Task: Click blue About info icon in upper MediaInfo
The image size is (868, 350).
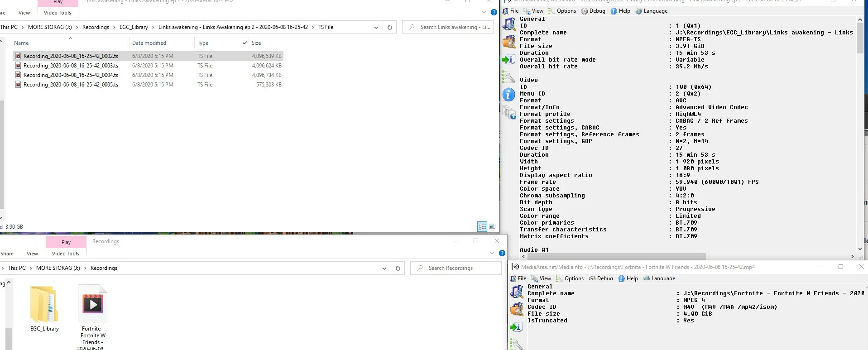Action: tap(509, 95)
